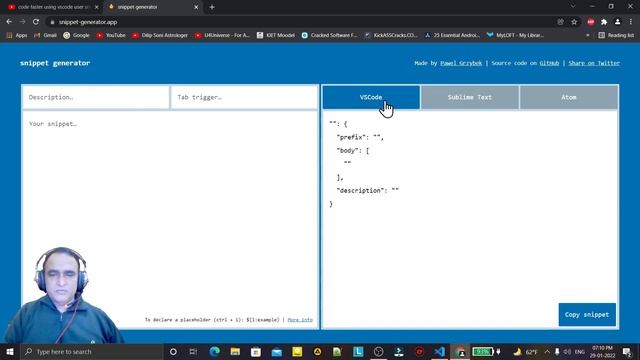Open the Google bookmark
This screenshot has height=360, width=640.
[76, 35]
